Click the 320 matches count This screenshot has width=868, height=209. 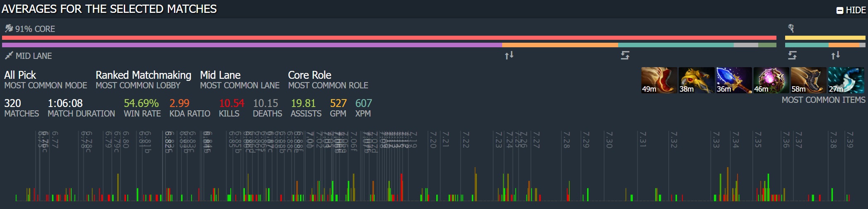(12, 103)
